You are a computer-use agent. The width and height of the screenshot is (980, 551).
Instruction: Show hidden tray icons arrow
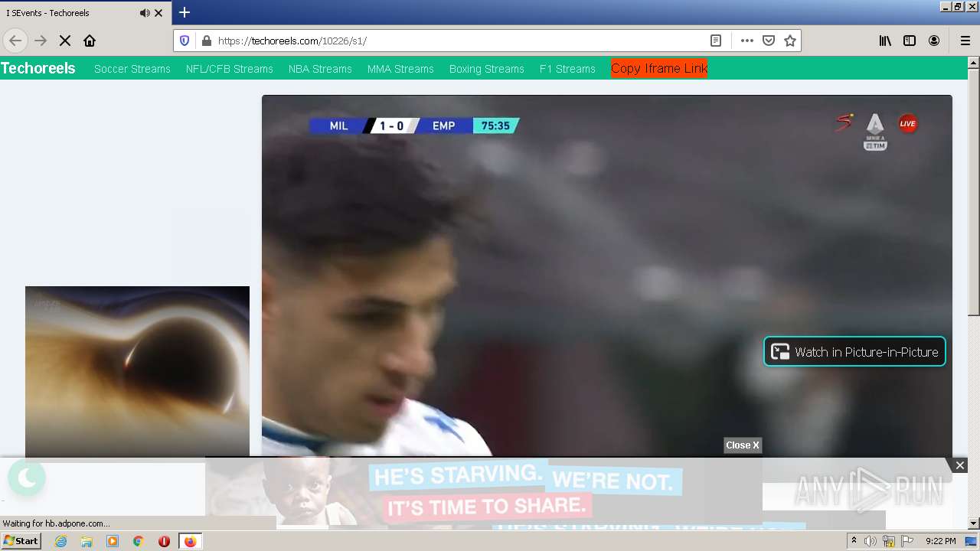tap(854, 541)
